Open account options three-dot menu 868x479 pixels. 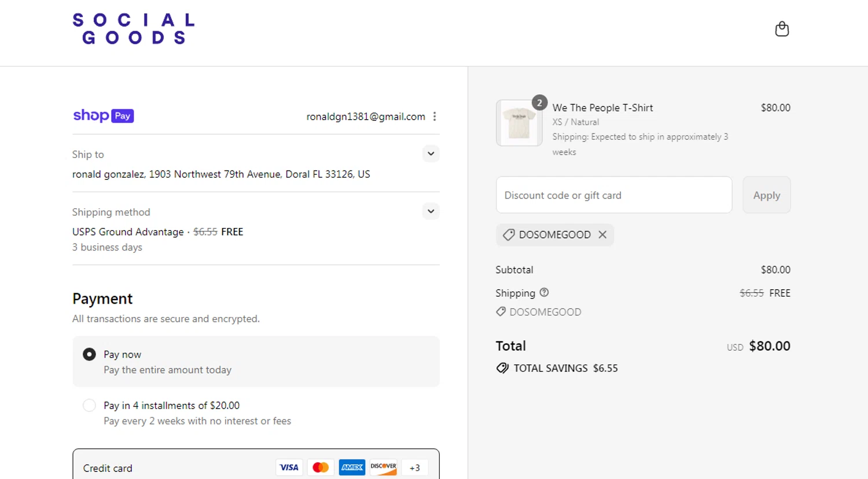[435, 116]
